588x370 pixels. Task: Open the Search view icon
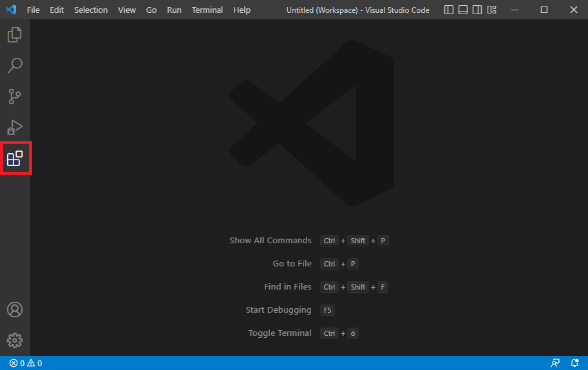pyautogui.click(x=15, y=66)
